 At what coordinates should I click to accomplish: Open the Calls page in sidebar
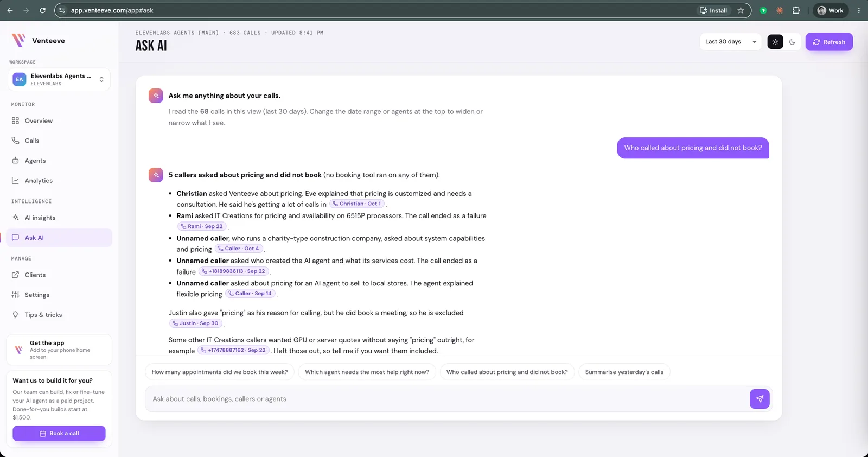(59, 141)
